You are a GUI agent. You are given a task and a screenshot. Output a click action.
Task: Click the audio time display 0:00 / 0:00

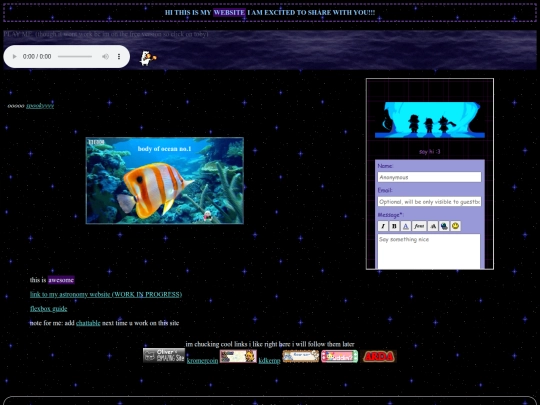tap(37, 56)
